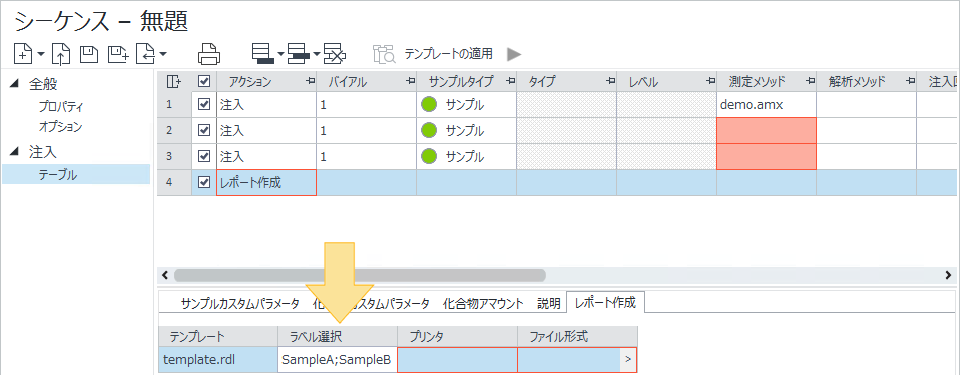The image size is (960, 375).
Task: Open the Insert row dropdown arrow
Action: [x=316, y=54]
